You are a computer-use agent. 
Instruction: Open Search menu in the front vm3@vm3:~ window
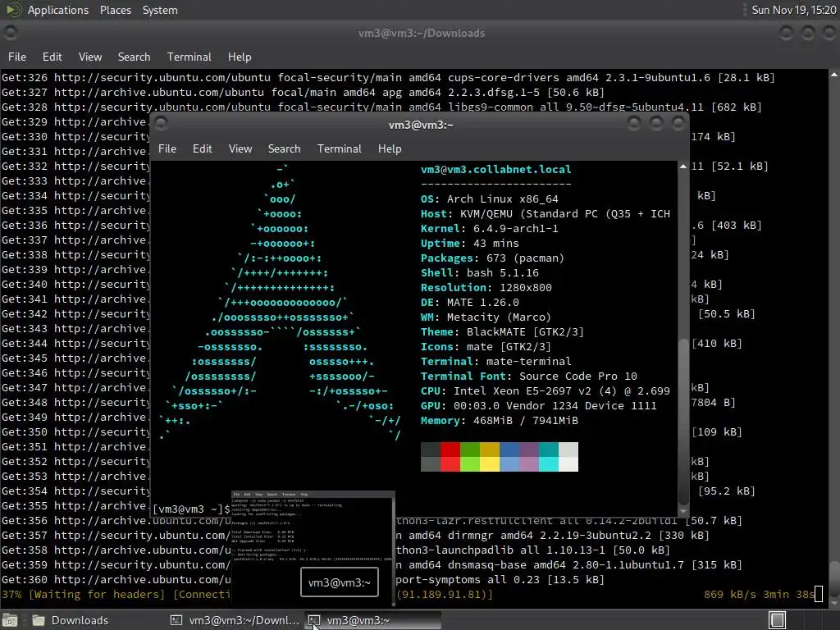click(x=284, y=149)
